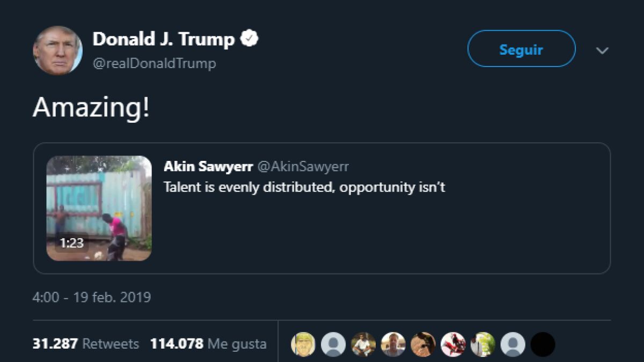Select avatar of seated man in white shirt

pyautogui.click(x=363, y=344)
